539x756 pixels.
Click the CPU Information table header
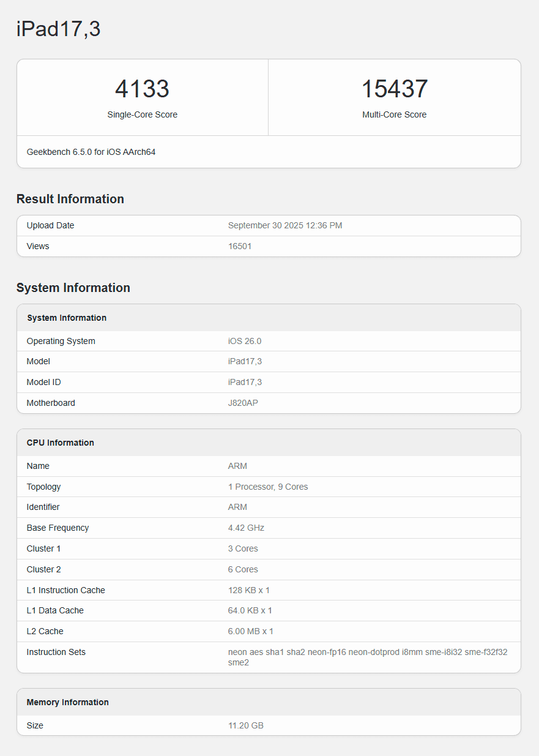pos(60,443)
